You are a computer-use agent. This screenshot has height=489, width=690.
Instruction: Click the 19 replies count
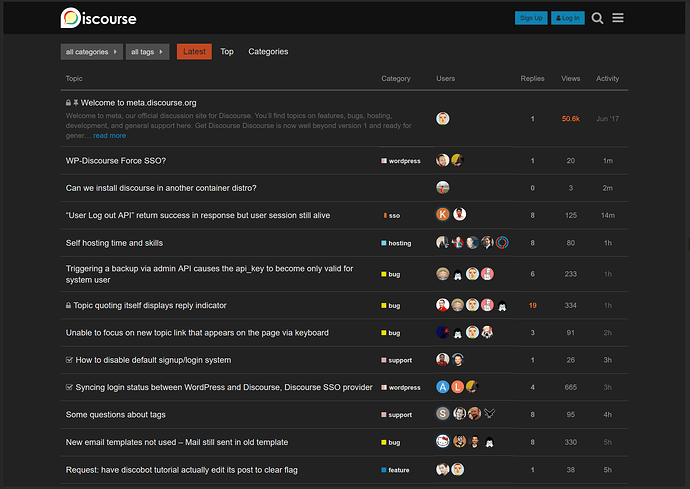coord(532,305)
